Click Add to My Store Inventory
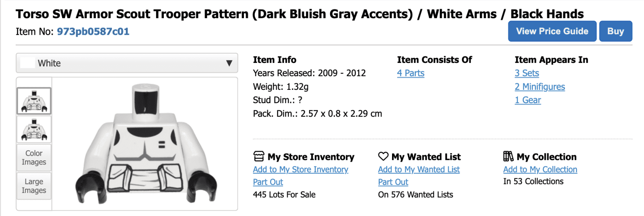Viewport: 644px width, 216px height. pos(300,170)
